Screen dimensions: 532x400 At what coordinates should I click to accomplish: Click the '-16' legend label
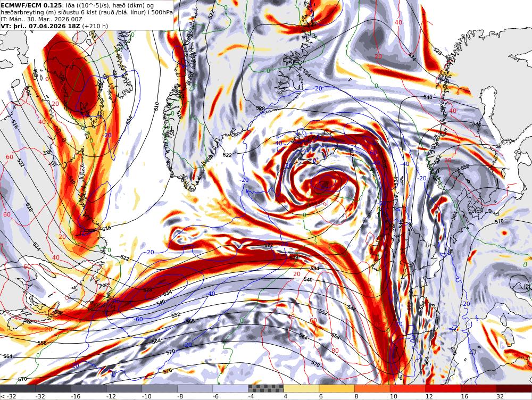pos(76,396)
